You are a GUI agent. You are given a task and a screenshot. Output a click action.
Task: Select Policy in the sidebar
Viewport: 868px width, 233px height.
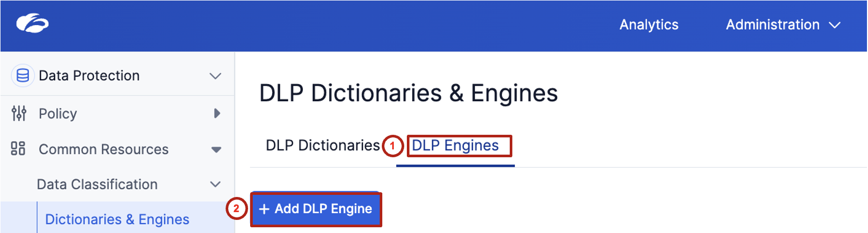click(x=57, y=113)
